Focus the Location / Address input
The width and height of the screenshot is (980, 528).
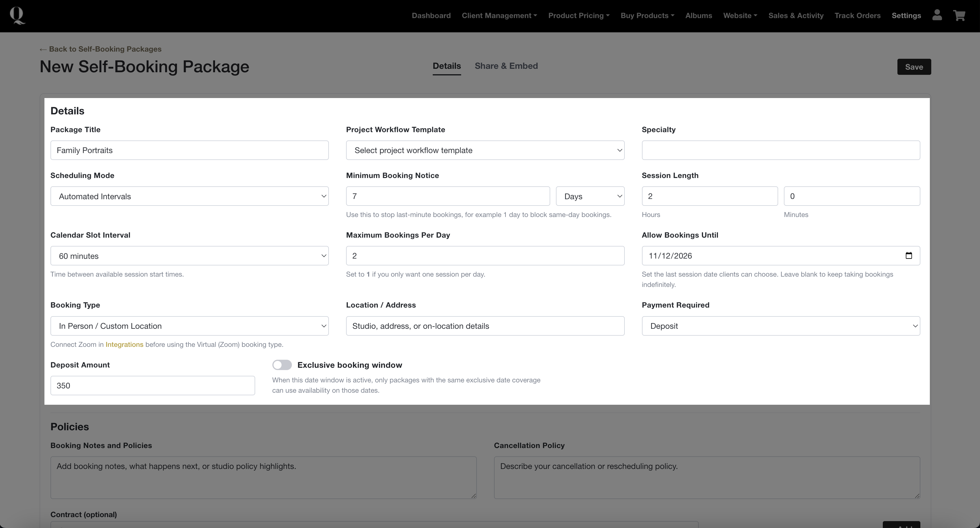tap(485, 326)
